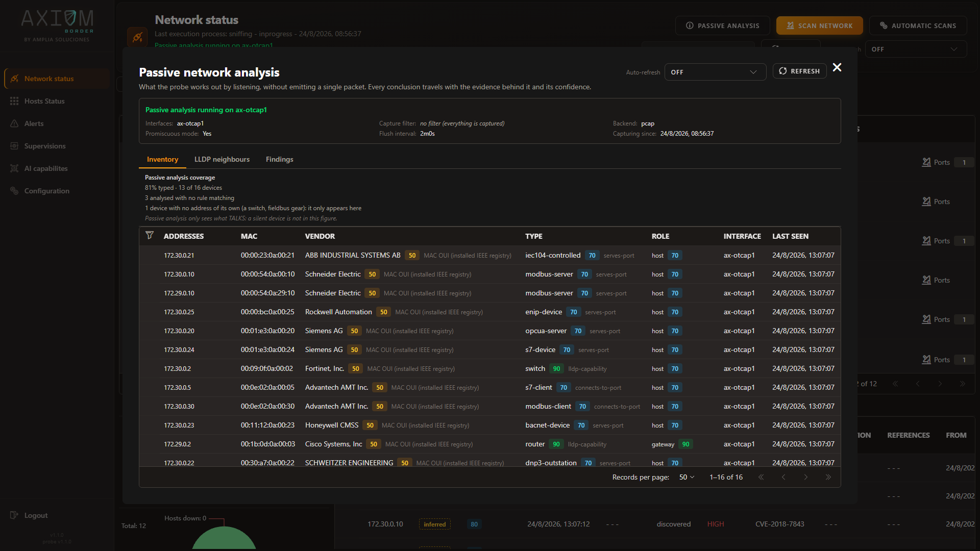
Task: Click the inferred badge in the background table
Action: pyautogui.click(x=434, y=524)
